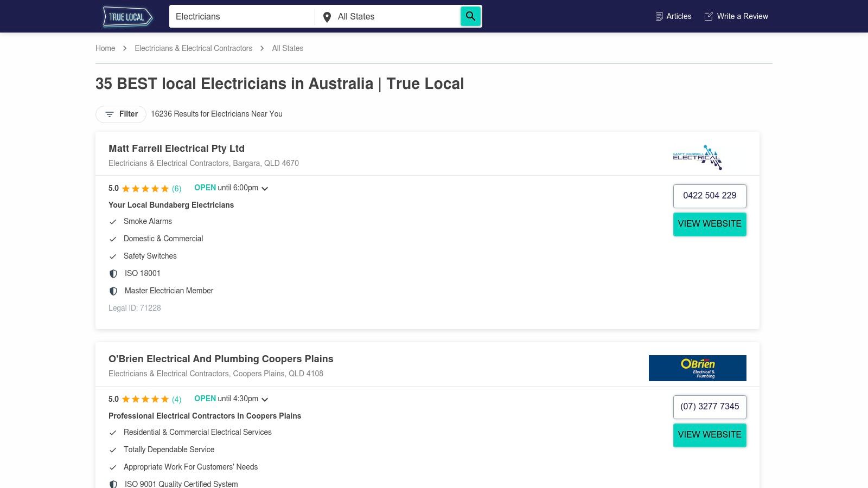
Task: Expand opening hours for Matt Farrell Electrical
Action: (265, 189)
